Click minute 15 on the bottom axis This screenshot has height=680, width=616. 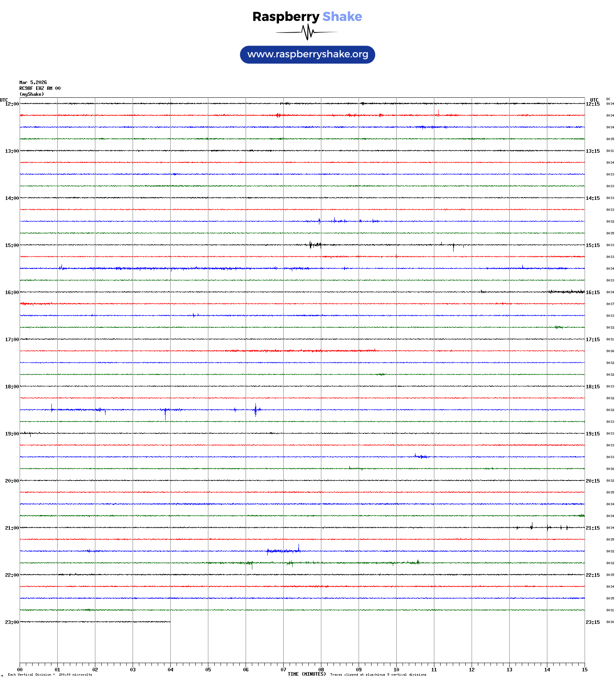584,670
